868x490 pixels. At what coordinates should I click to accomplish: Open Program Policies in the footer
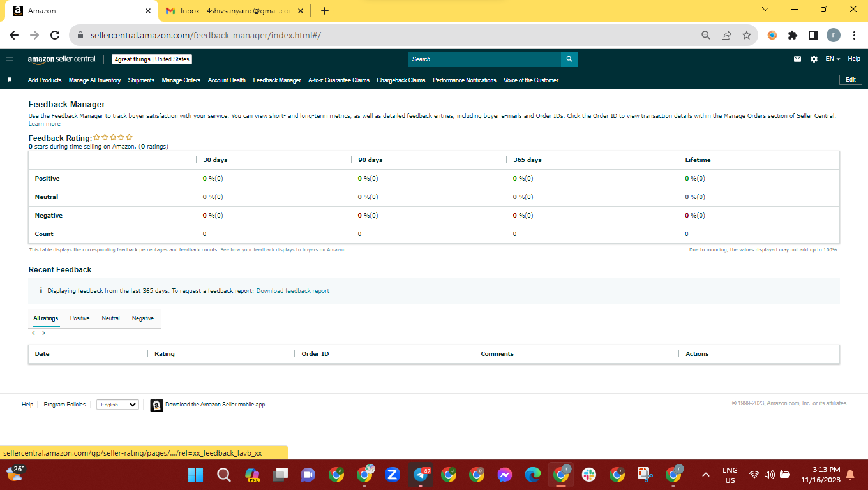coord(64,405)
